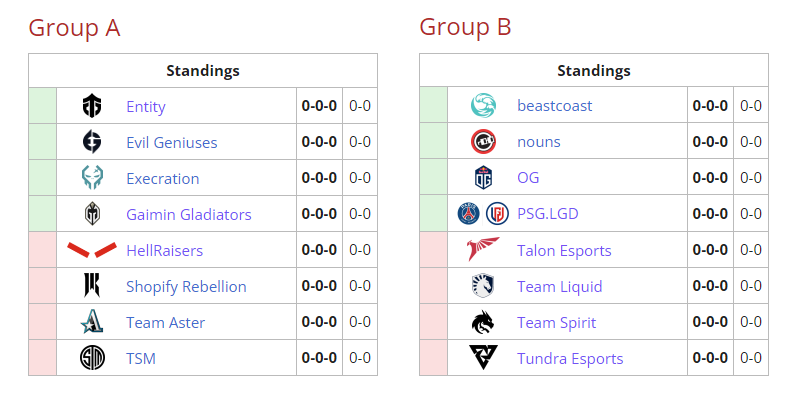Follow the Talon Esports link

point(564,250)
